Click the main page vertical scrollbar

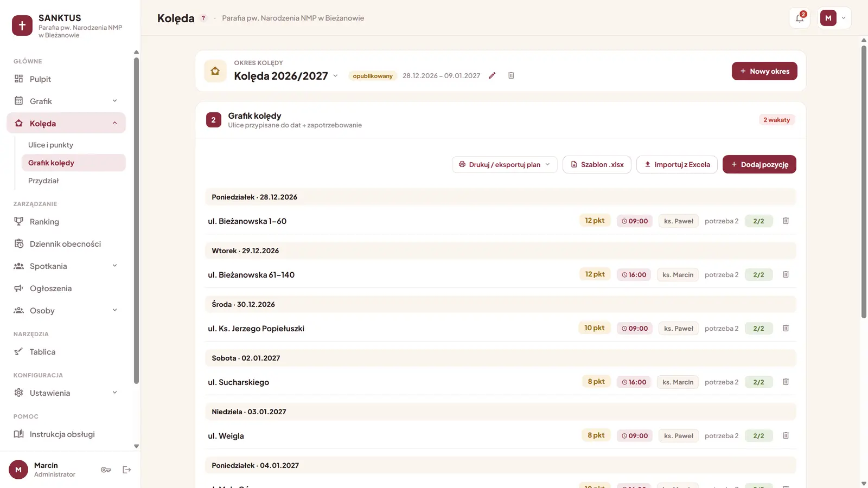(864, 182)
